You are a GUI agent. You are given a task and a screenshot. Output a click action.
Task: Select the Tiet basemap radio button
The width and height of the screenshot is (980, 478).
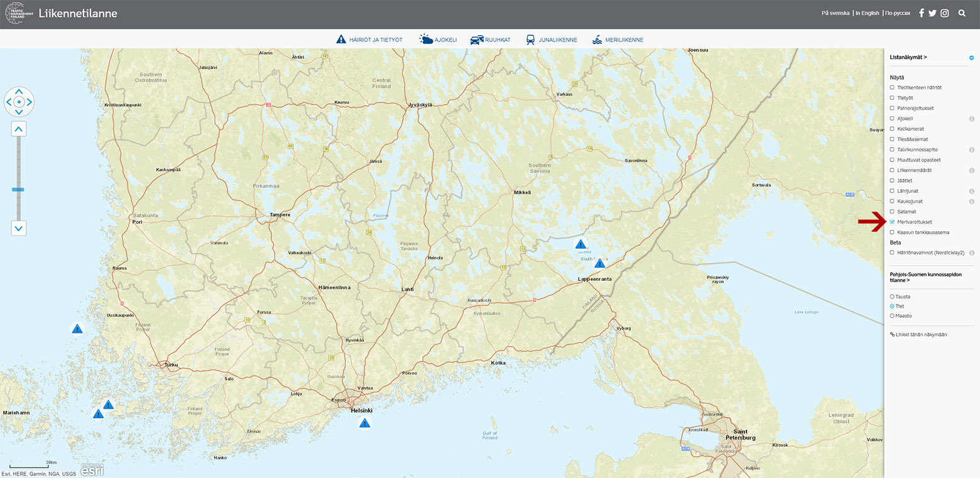click(x=892, y=306)
